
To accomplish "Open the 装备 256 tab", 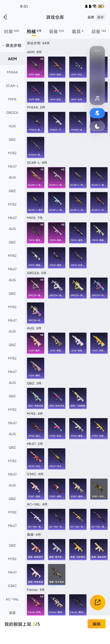I will coord(56,31).
